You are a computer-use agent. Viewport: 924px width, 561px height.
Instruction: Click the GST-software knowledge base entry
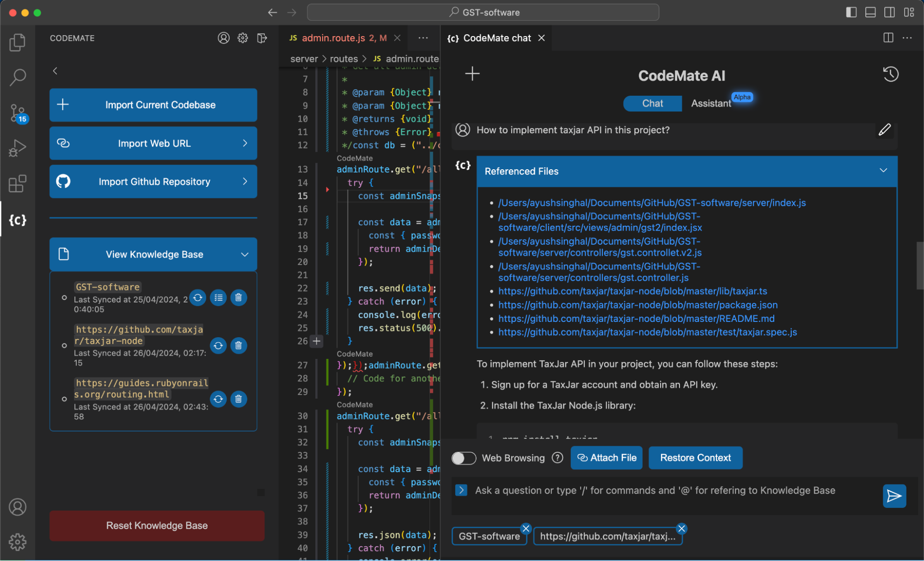[108, 286]
